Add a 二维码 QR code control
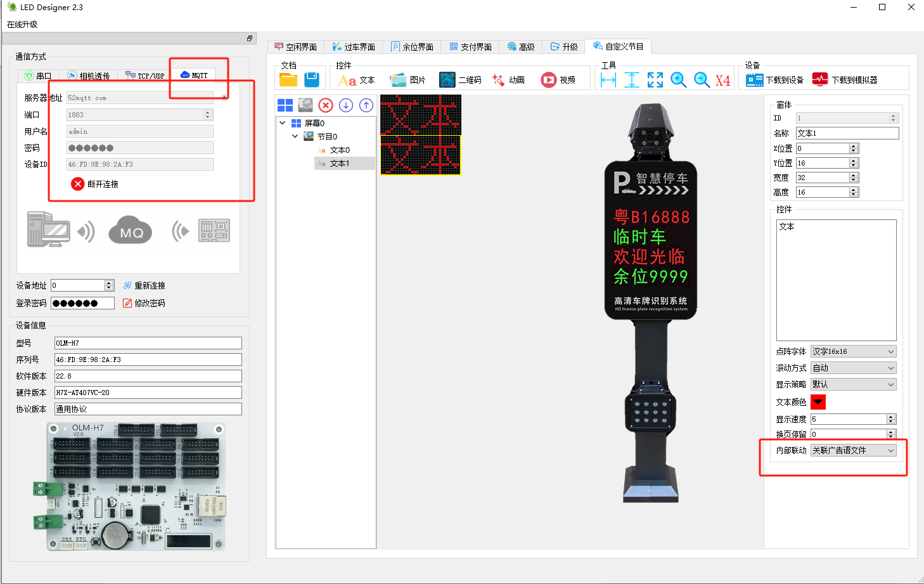Screen dimensions: 924x584 tap(460, 80)
